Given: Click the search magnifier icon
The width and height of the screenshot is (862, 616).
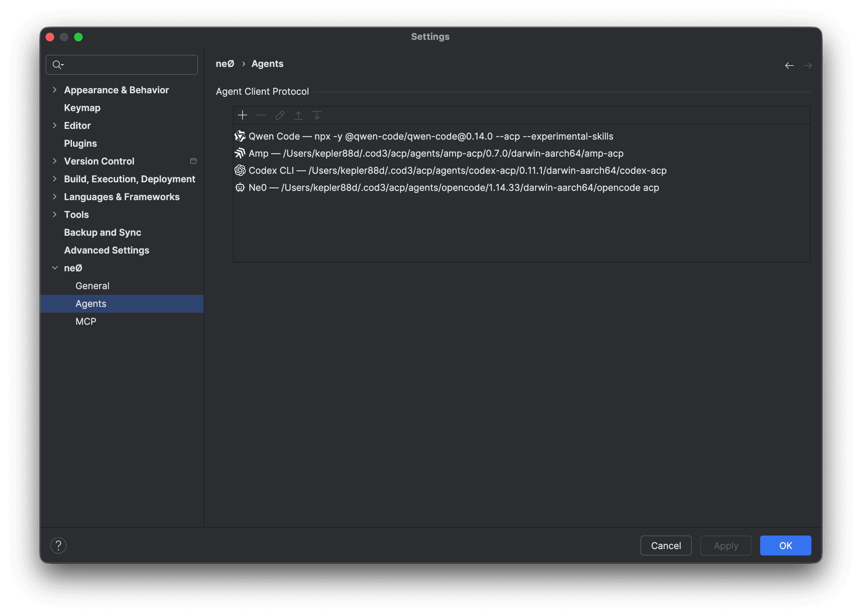Looking at the screenshot, I should [x=58, y=65].
